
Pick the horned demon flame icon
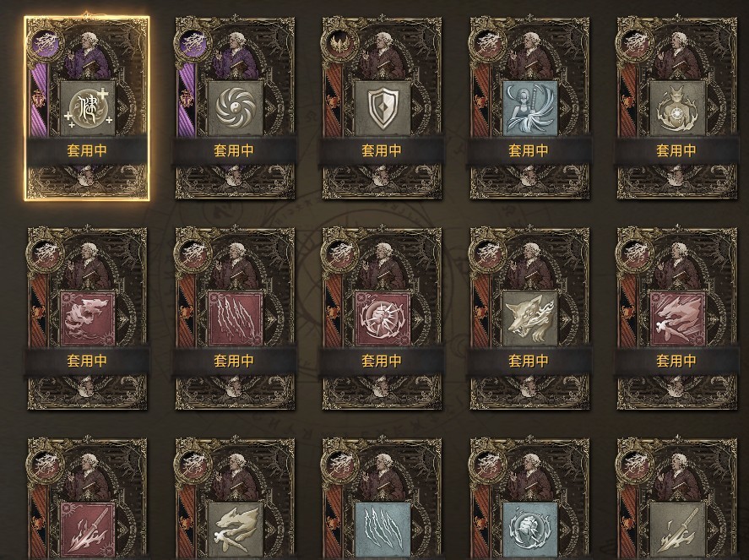point(677,108)
